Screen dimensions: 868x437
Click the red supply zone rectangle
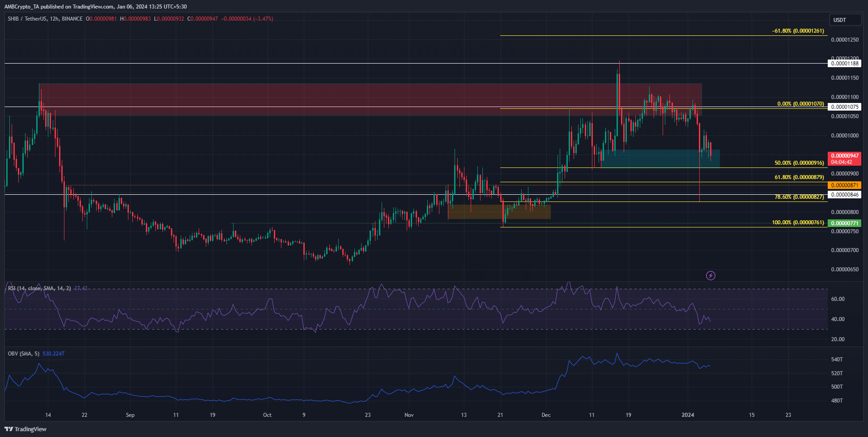(370, 99)
